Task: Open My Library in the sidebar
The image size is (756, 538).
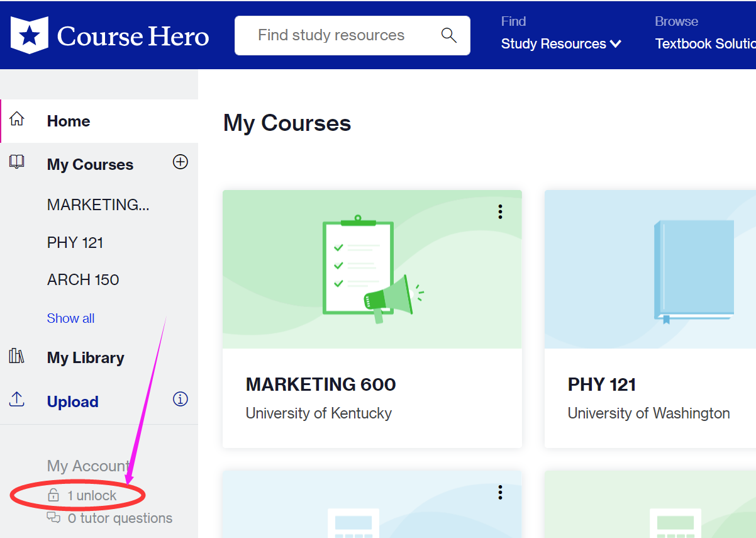Action: 86,357
